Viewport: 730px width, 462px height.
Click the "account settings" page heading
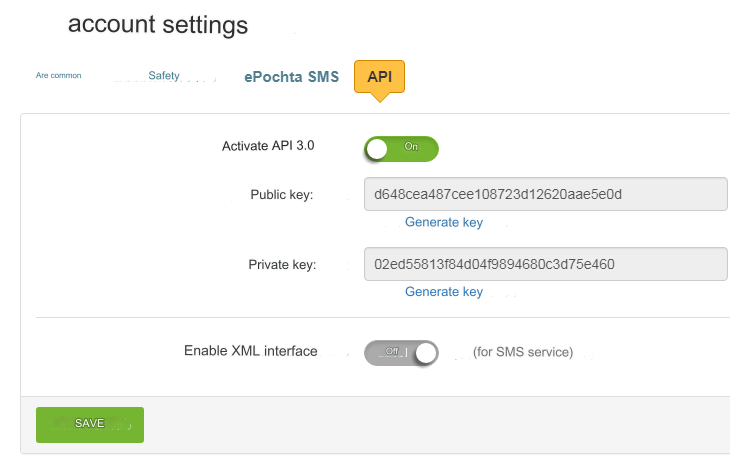point(158,24)
